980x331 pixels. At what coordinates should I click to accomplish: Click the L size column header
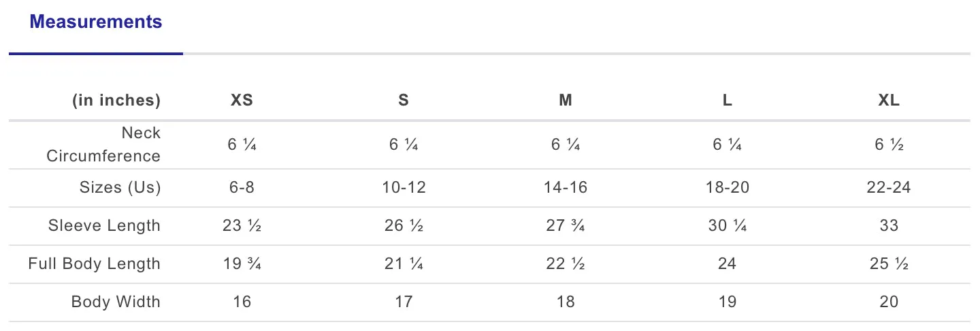(x=728, y=100)
